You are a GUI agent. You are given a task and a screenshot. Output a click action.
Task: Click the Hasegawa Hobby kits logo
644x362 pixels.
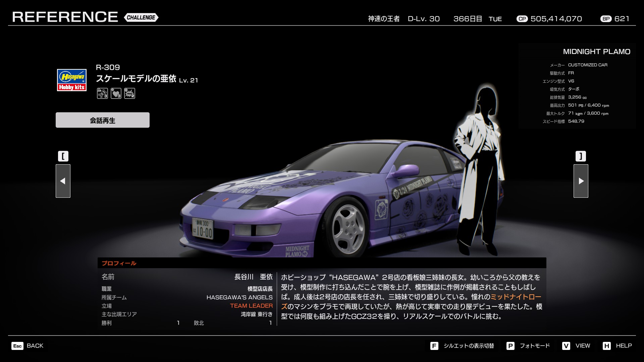pos(72,80)
